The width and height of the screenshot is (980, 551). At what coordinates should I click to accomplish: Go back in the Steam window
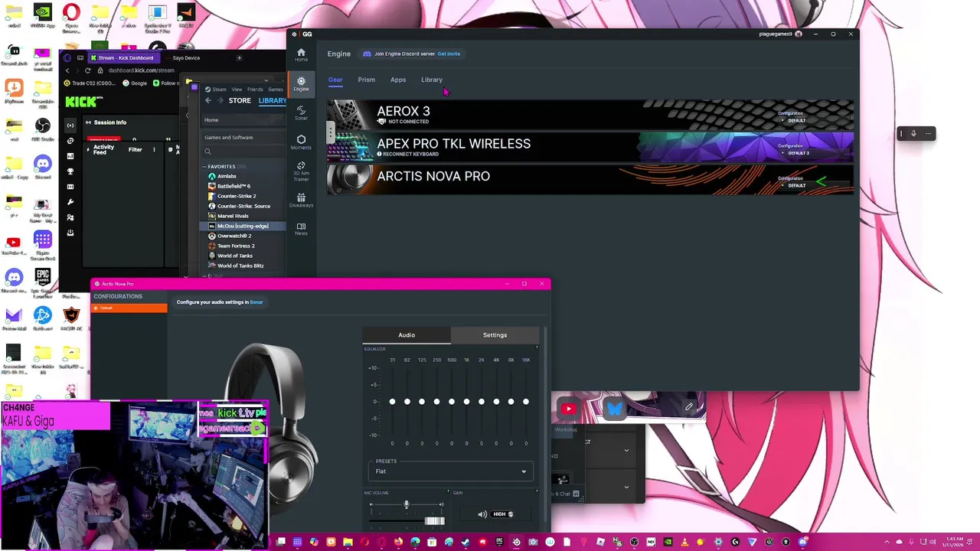(207, 100)
